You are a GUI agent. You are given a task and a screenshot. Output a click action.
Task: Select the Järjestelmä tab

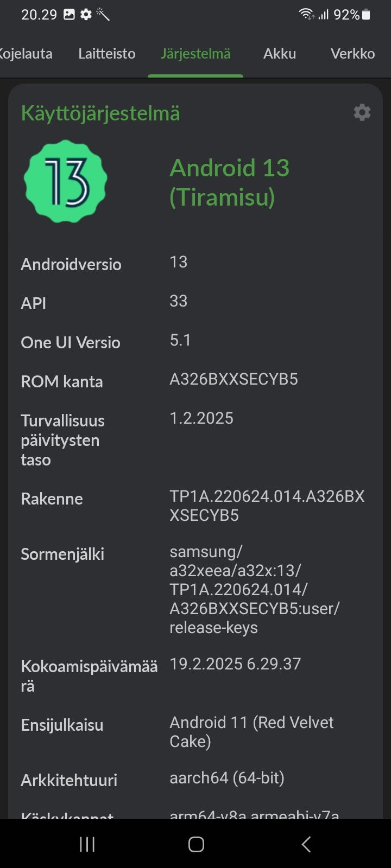tap(195, 54)
